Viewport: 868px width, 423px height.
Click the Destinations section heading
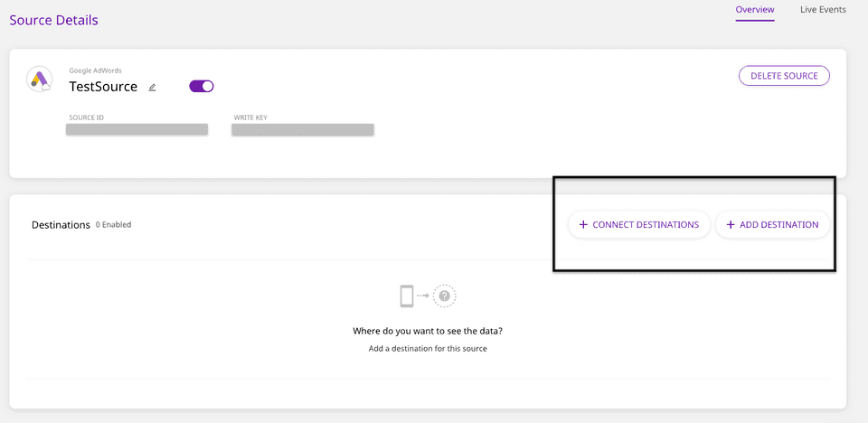tap(61, 225)
